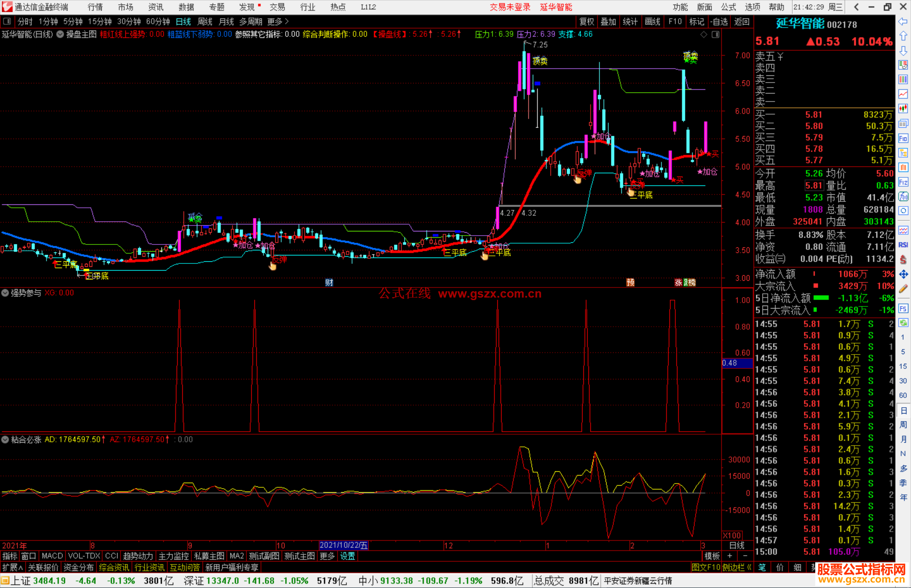Click the 0.48 value marker on indicator axis
This screenshot has height=588, width=911.
tap(737, 363)
